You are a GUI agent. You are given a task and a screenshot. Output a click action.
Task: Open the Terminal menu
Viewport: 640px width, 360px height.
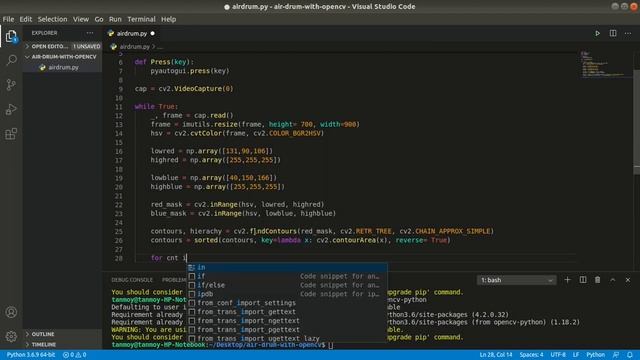tap(141, 19)
